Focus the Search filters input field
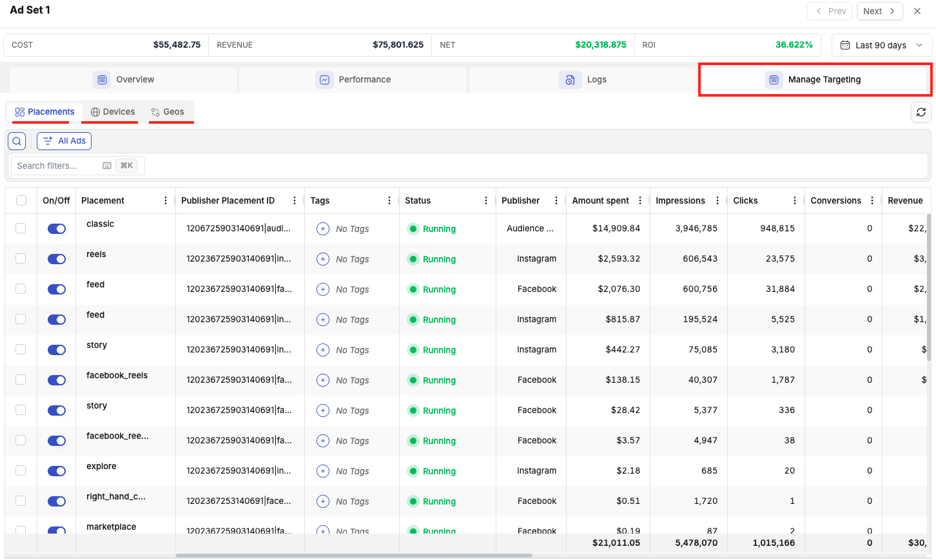The image size is (936, 560). pyautogui.click(x=57, y=166)
